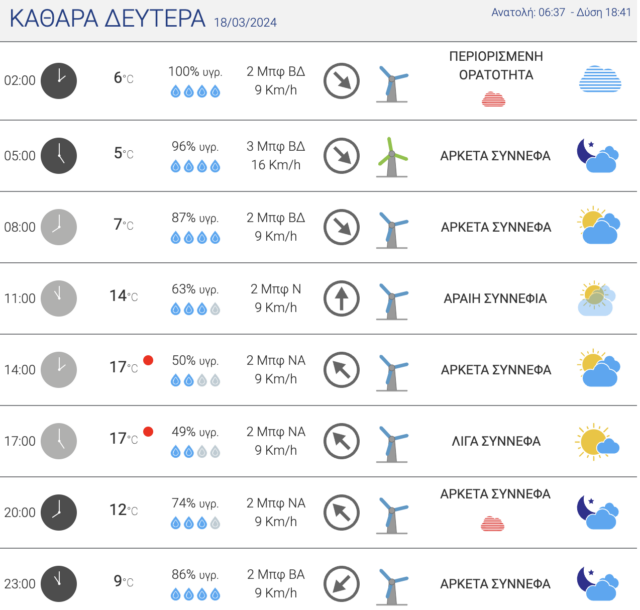640x610 pixels.
Task: Click the sunny few-clouds icon at 17:00
Action: (x=597, y=440)
